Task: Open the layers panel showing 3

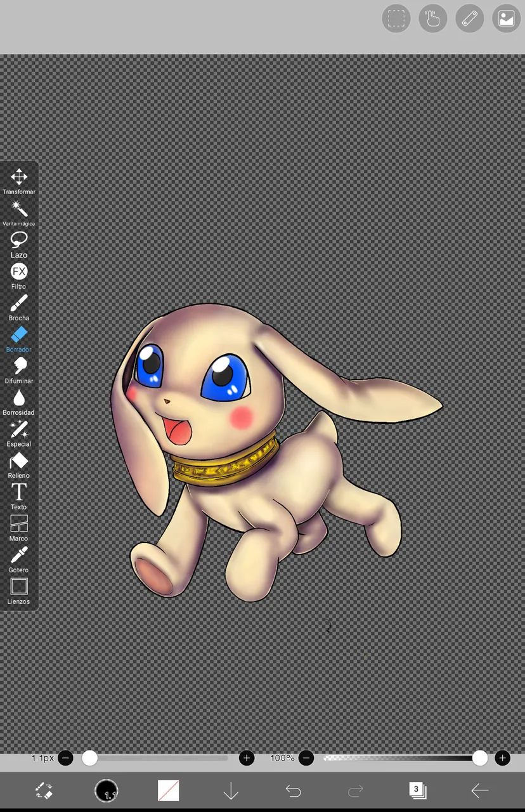Action: pyautogui.click(x=417, y=790)
